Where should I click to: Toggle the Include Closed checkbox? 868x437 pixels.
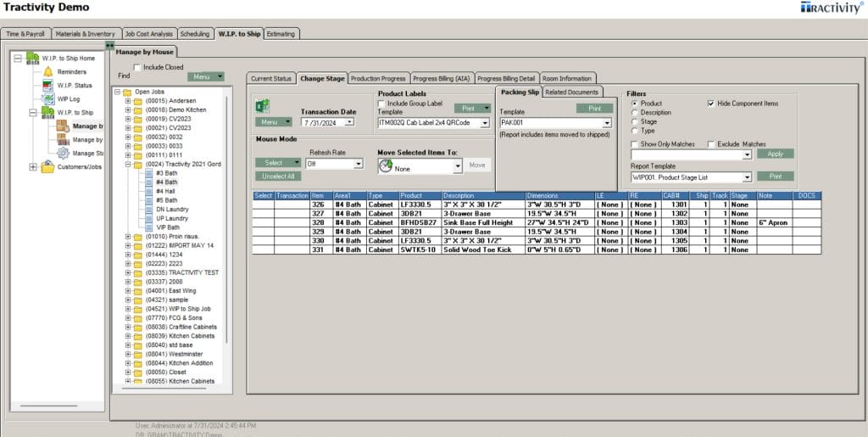pyautogui.click(x=137, y=67)
